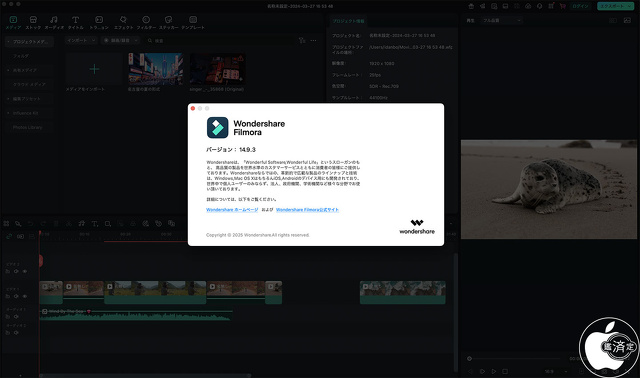Select the timeline quick-select cursor tool

18,224
